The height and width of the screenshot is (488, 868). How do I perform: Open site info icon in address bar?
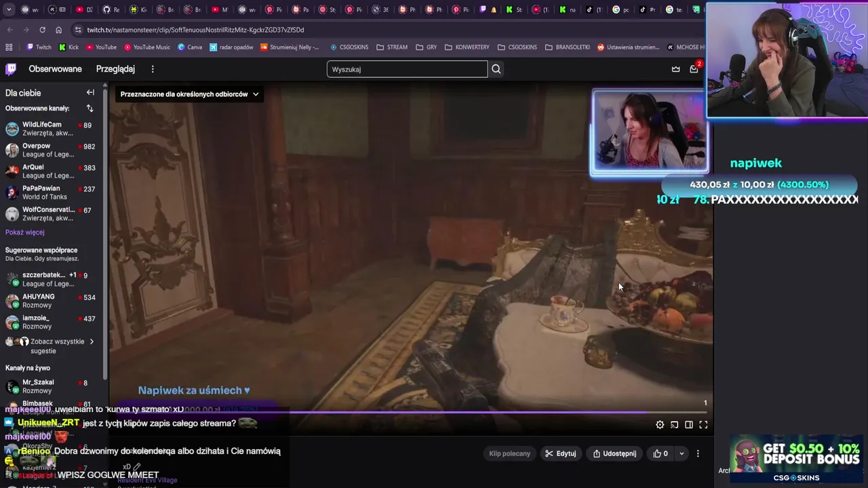click(78, 30)
